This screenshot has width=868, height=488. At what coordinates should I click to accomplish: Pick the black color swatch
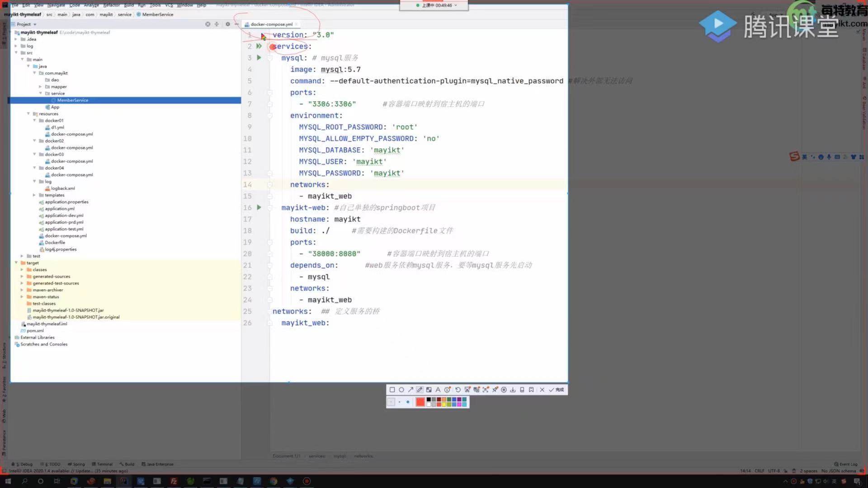click(429, 399)
